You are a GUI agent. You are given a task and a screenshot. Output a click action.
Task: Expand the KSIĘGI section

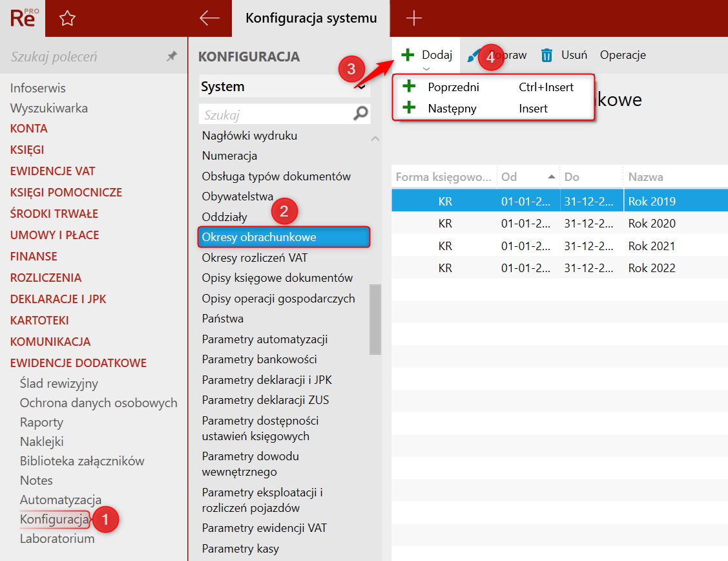coord(27,149)
